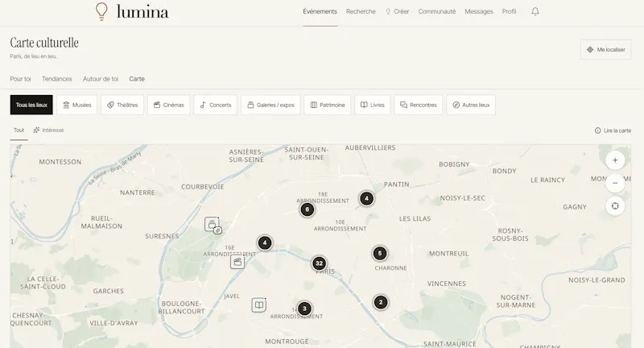
Task: Click the MONTREUIL label on the map
Action: pyautogui.click(x=448, y=254)
